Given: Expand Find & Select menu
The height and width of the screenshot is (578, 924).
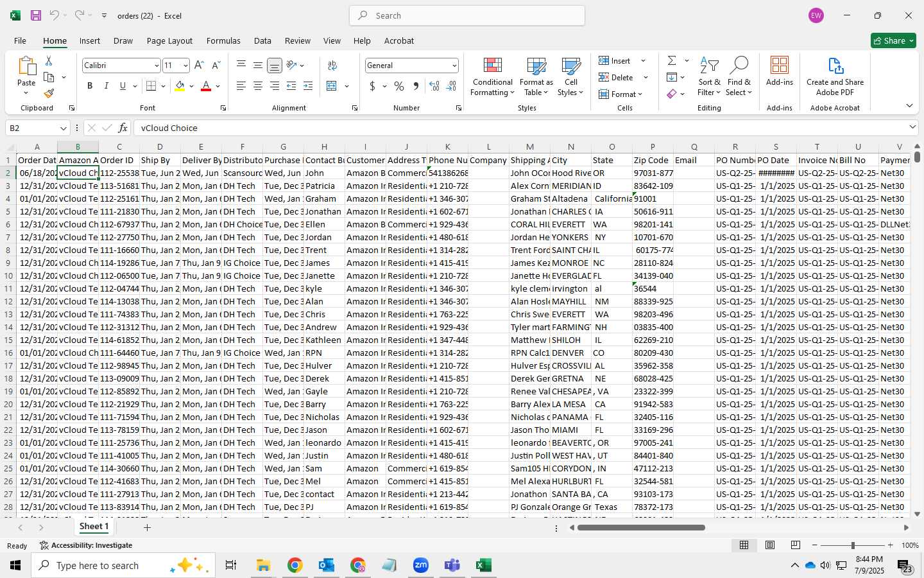Looking at the screenshot, I should click(x=739, y=77).
